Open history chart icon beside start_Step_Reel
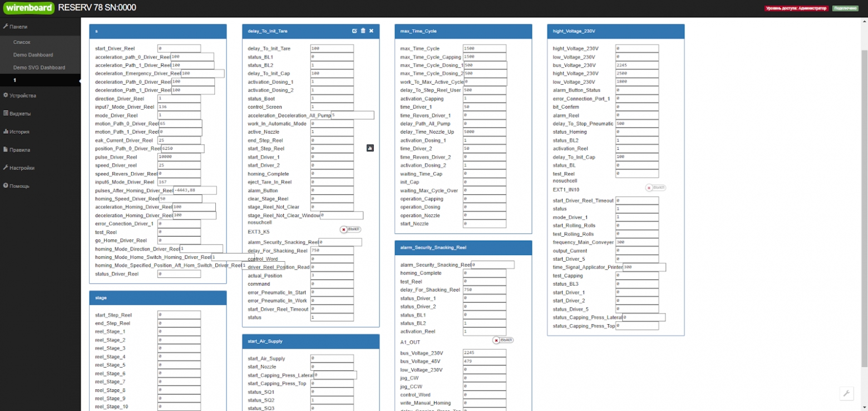The height and width of the screenshot is (411, 868). [370, 148]
